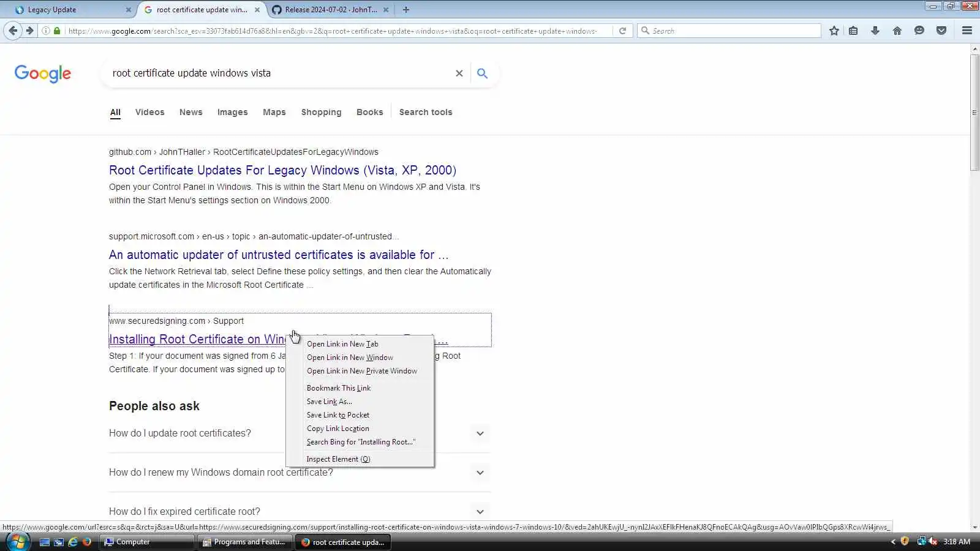Choose Open Link in New Tab
This screenshot has height=551, width=980.
[x=360, y=344]
